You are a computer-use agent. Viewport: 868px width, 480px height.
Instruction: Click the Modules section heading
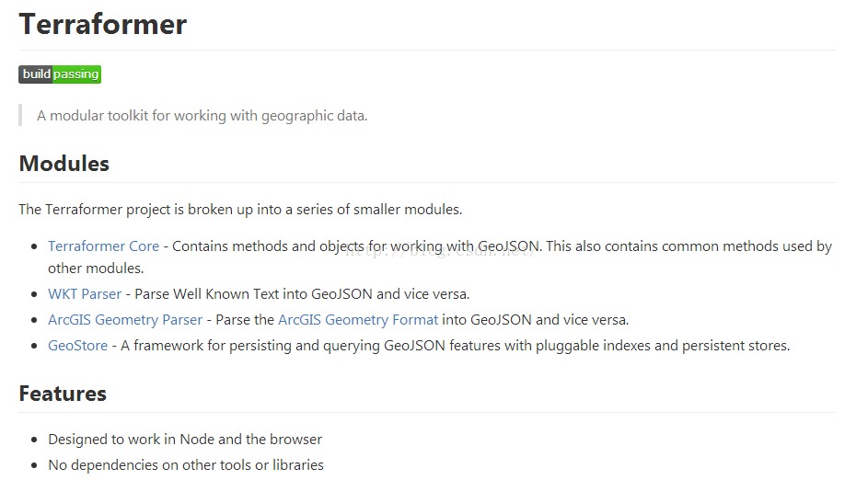[x=64, y=164]
